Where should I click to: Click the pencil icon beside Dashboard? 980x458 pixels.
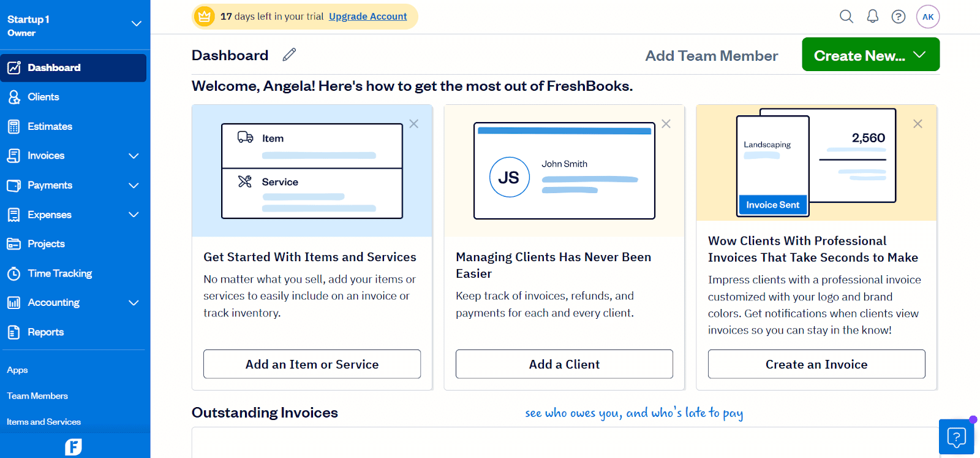pos(289,55)
